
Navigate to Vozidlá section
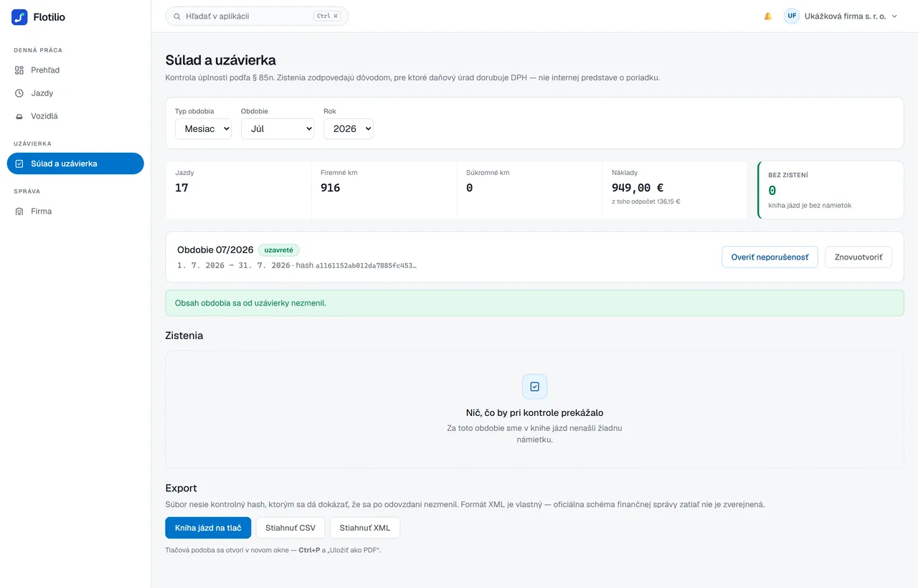coord(75,116)
